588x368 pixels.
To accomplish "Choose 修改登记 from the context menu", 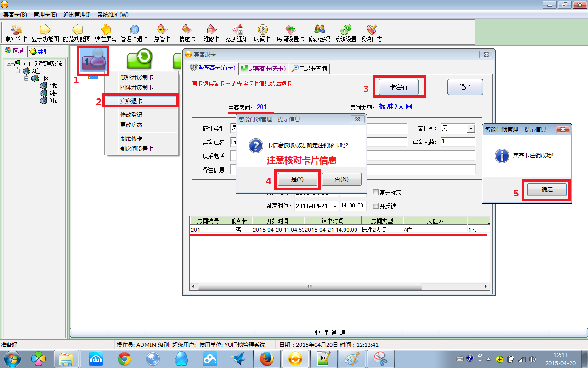I will [x=131, y=115].
